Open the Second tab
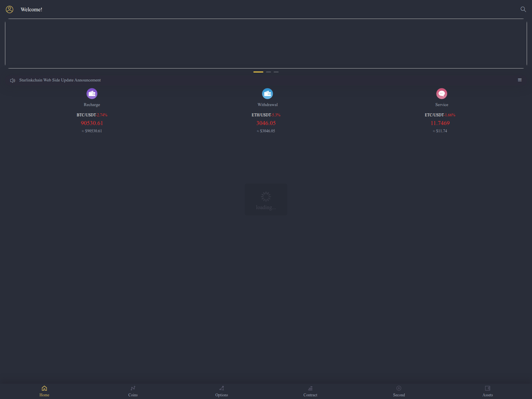This screenshot has height=399, width=532. tap(399, 391)
